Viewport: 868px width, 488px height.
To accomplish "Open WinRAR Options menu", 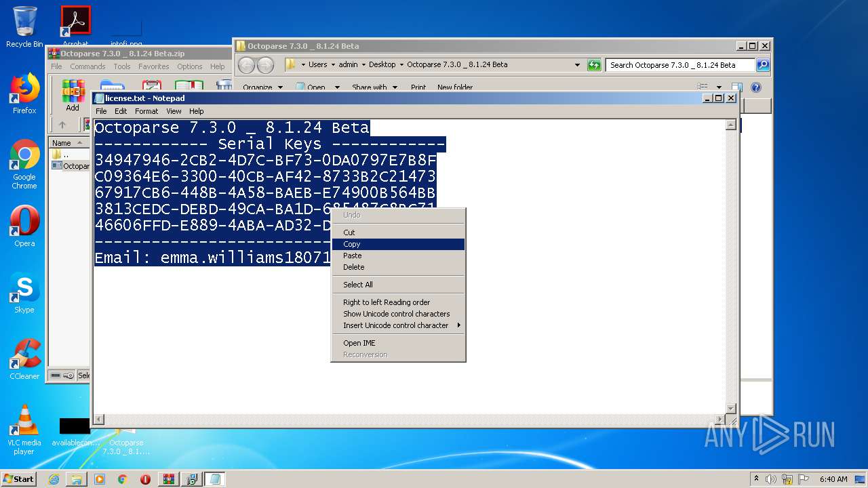I will pos(190,66).
